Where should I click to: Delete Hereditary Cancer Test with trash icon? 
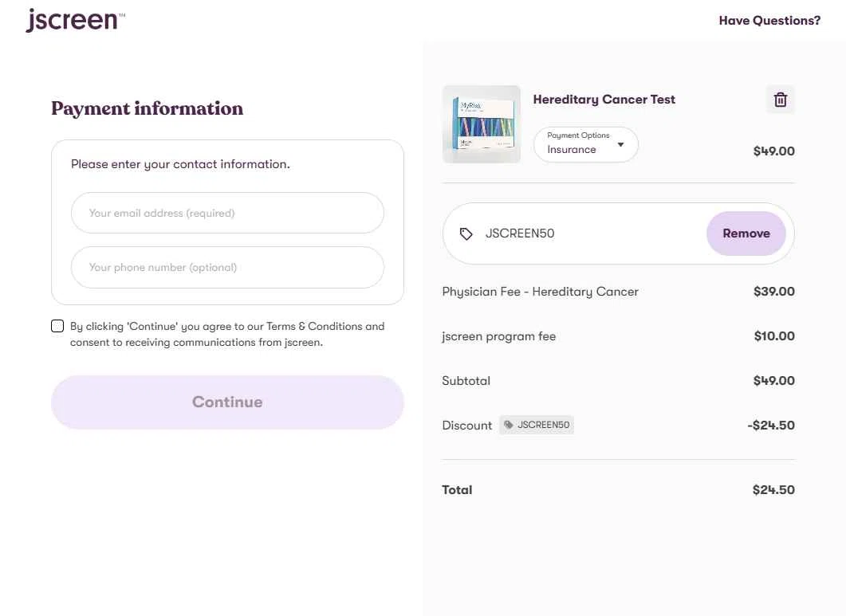780,100
